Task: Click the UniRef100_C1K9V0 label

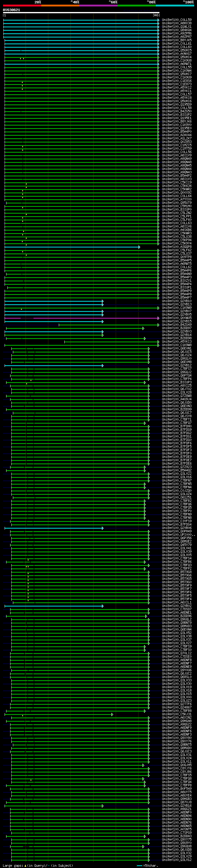Action: 176,125
